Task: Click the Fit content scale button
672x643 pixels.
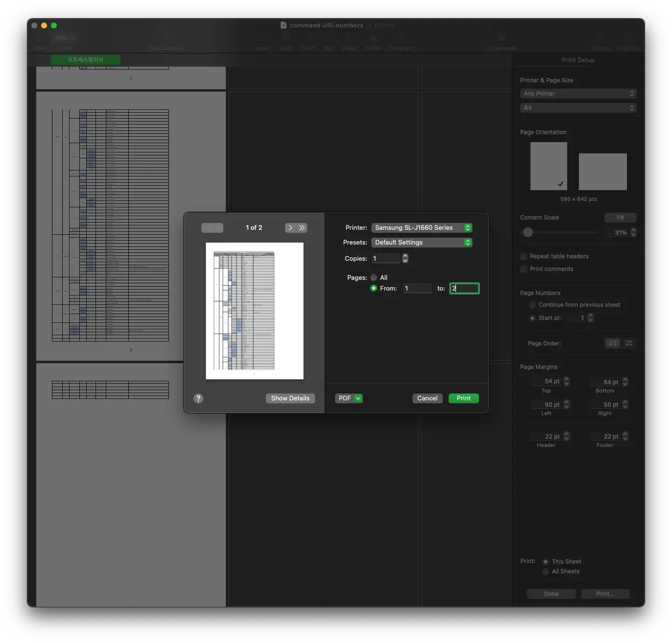Action: tap(621, 218)
